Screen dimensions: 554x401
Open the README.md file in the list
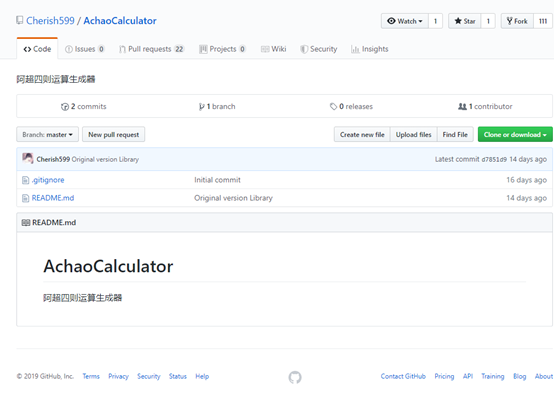pyautogui.click(x=53, y=198)
